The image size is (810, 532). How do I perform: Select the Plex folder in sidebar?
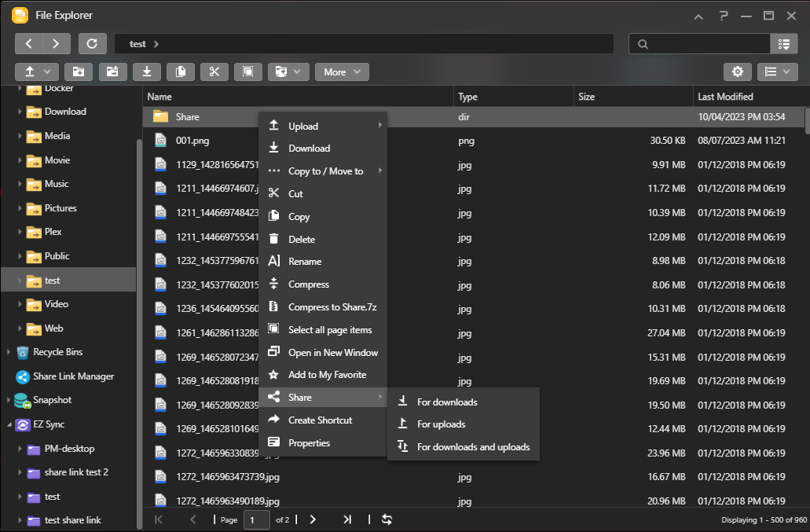click(53, 232)
